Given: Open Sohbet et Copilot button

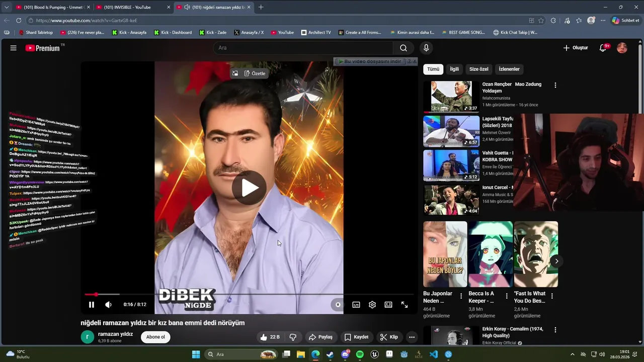Looking at the screenshot, I should pyautogui.click(x=625, y=21).
